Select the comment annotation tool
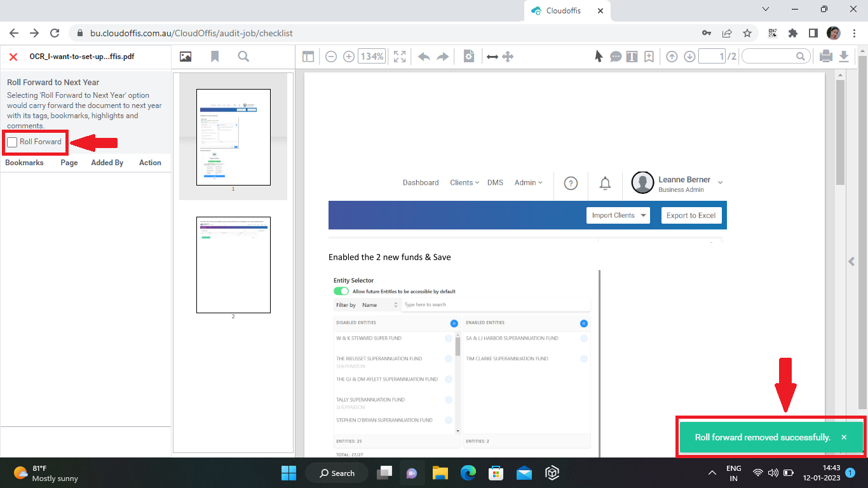 pyautogui.click(x=616, y=57)
